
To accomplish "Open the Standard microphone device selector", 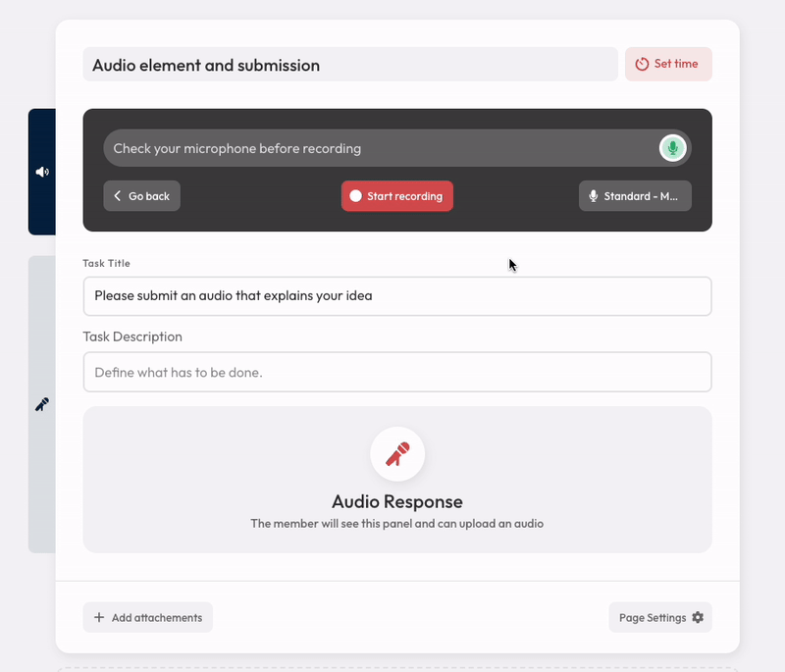I will click(x=635, y=196).
